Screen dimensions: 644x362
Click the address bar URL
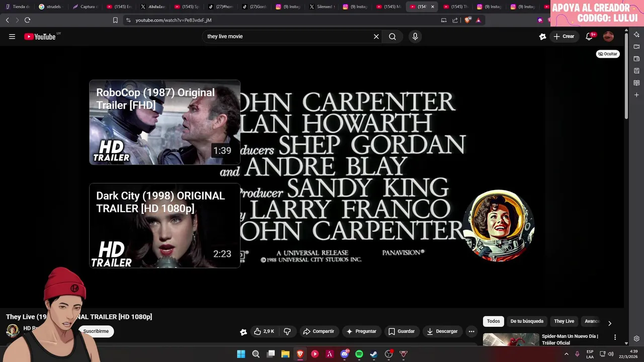(x=174, y=20)
